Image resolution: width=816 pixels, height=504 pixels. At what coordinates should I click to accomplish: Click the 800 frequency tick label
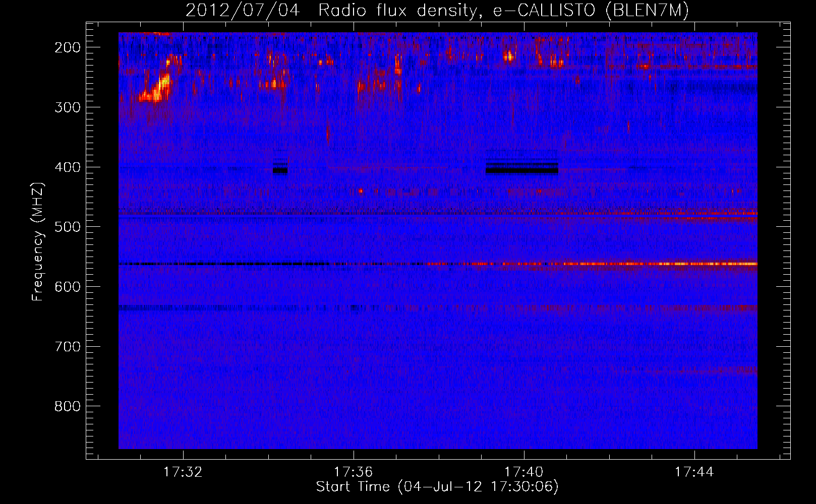pos(68,406)
